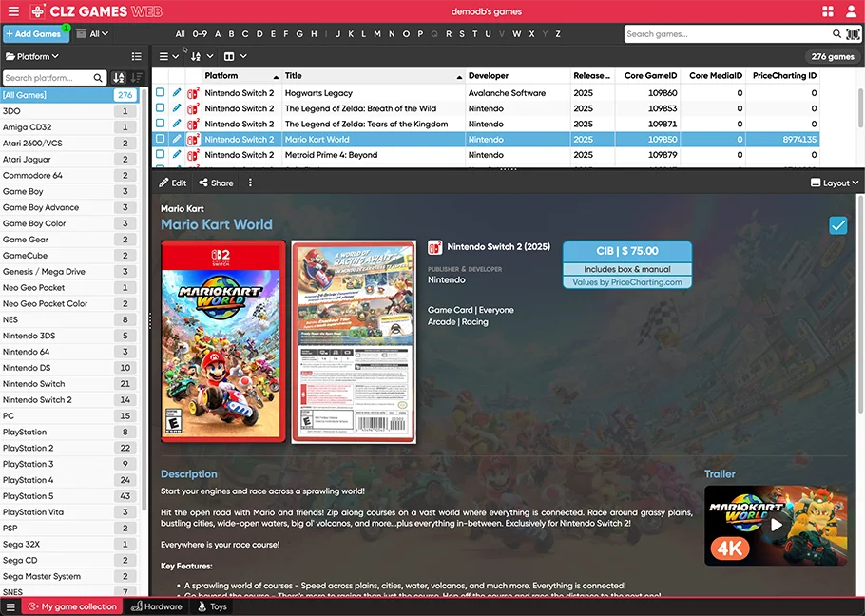Screen dimensions: 865x616
Task: Edit Hogwarts Legacy with pencil icon
Action: (x=177, y=92)
